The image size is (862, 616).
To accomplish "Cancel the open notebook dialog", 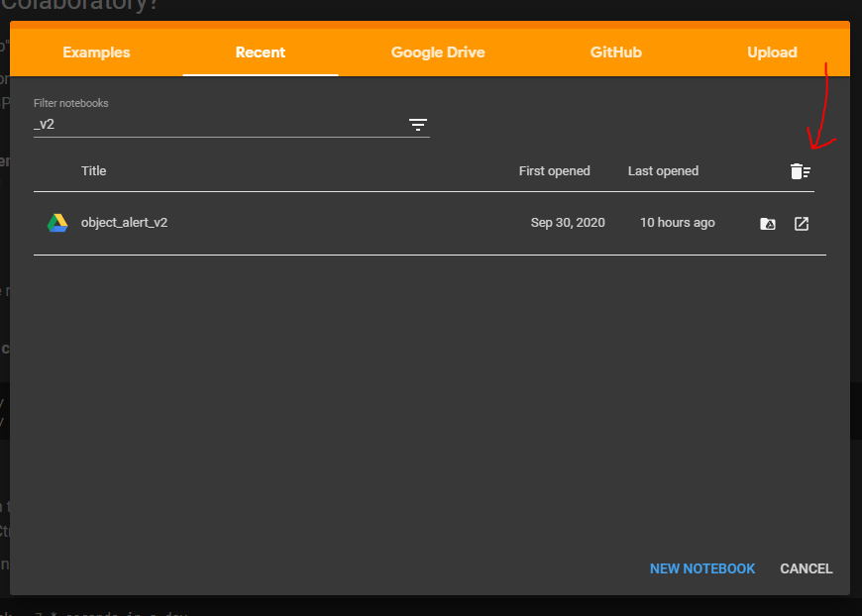I will [x=806, y=568].
